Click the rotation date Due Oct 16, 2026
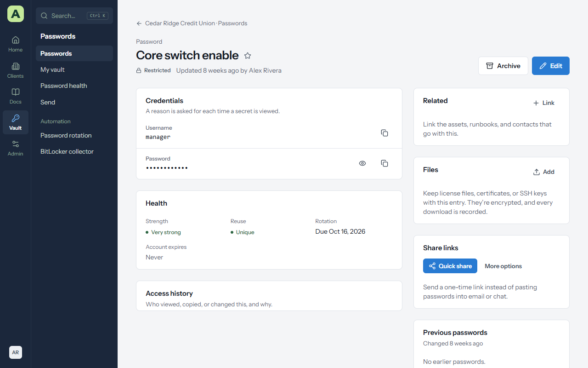The image size is (588, 368). tap(340, 231)
